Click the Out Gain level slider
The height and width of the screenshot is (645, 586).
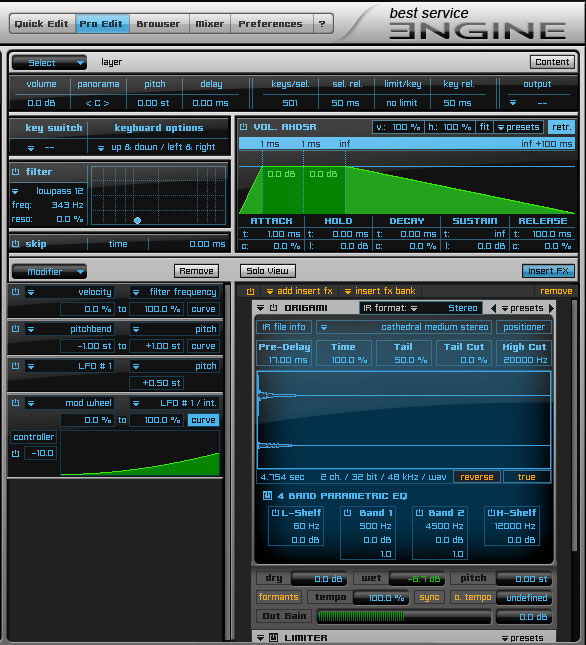404,616
